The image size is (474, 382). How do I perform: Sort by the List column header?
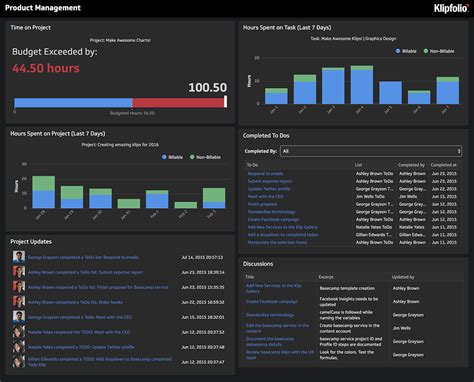point(358,165)
